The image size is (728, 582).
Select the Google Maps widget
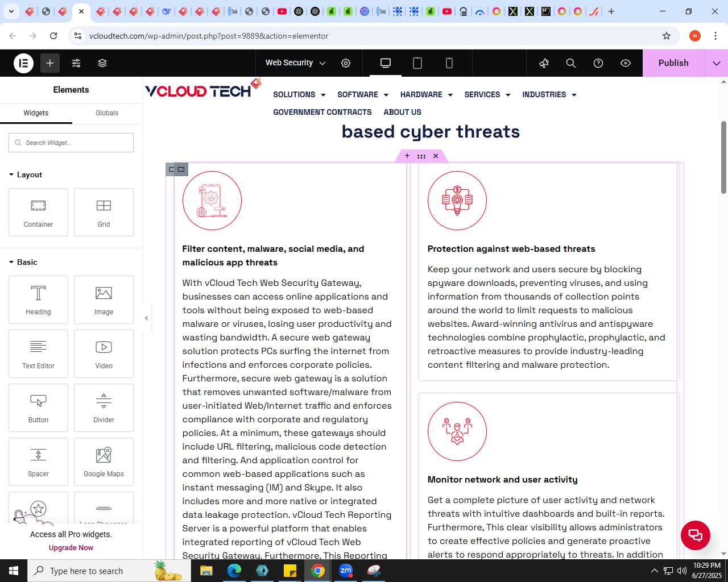pyautogui.click(x=104, y=462)
